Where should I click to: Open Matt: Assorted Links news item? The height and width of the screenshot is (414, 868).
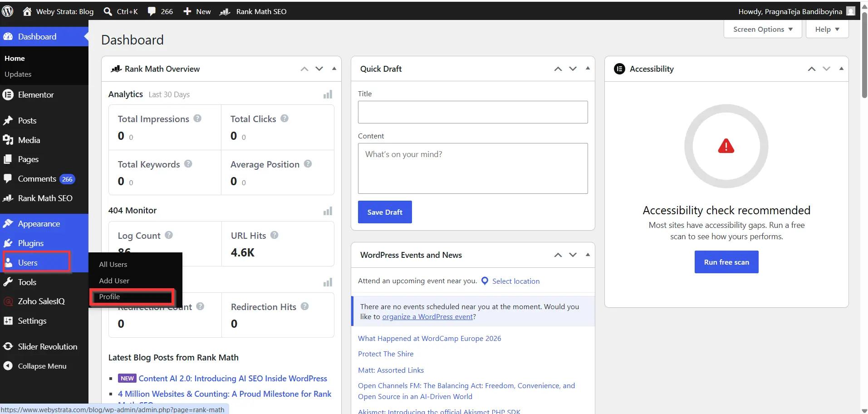(x=391, y=370)
